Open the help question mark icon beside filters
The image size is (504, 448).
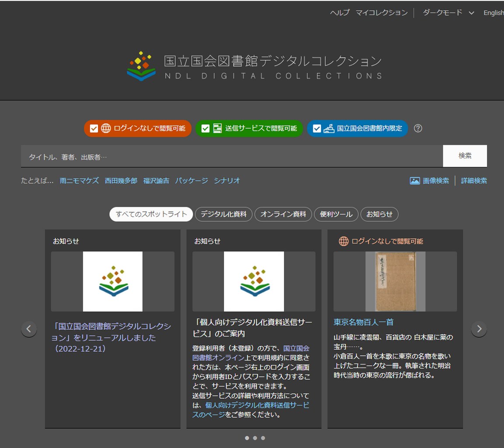418,128
